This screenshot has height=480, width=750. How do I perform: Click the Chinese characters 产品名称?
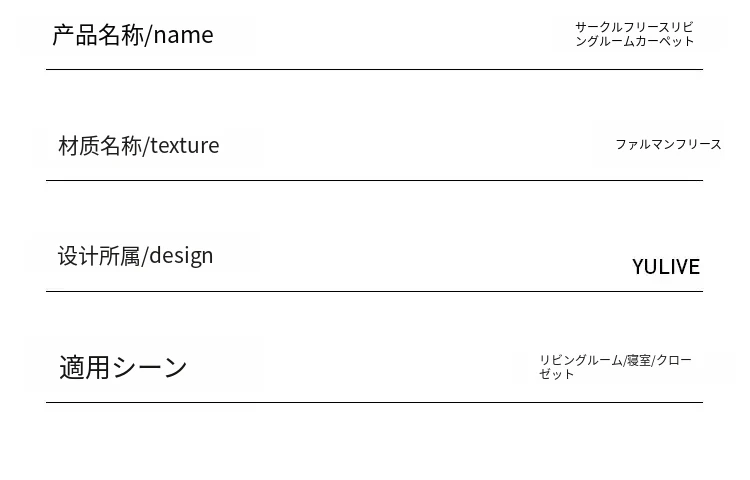[98, 35]
